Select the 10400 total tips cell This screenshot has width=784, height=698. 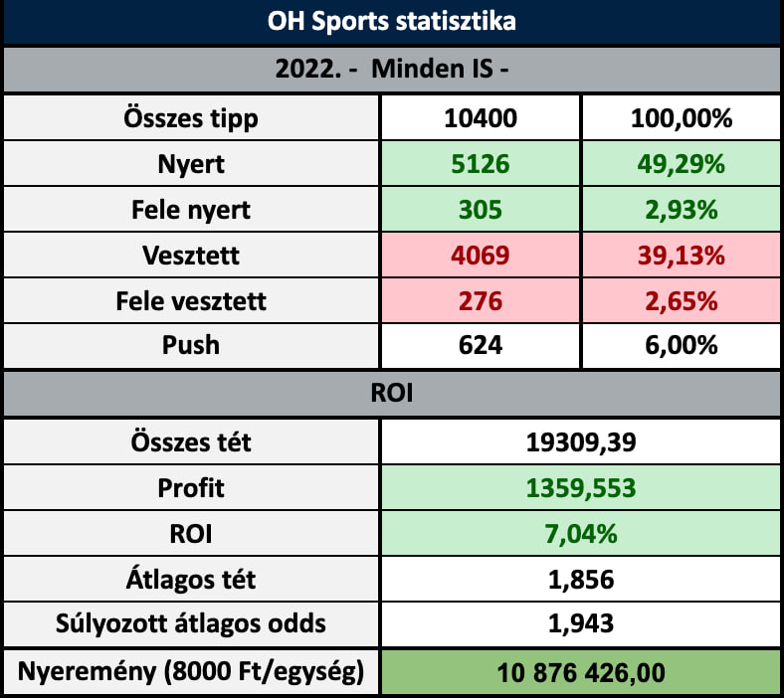[482, 119]
